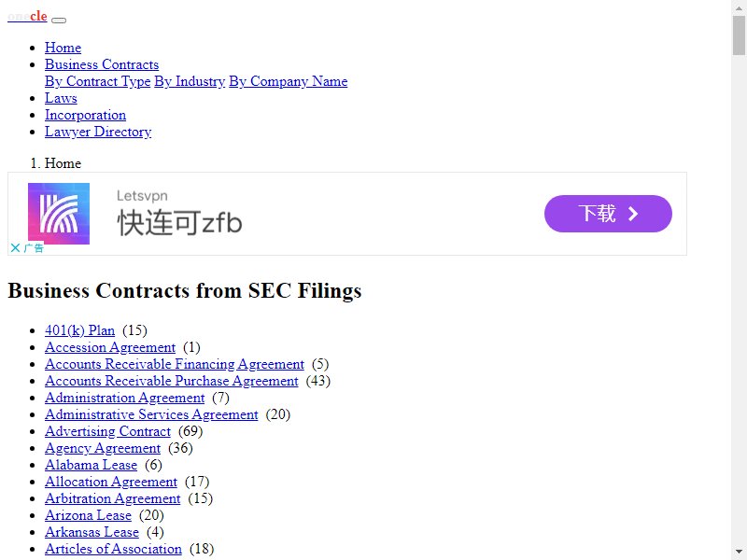Image resolution: width=747 pixels, height=560 pixels.
Task: Open Accounts Receivable Purchase Agreement link
Action: pos(171,381)
